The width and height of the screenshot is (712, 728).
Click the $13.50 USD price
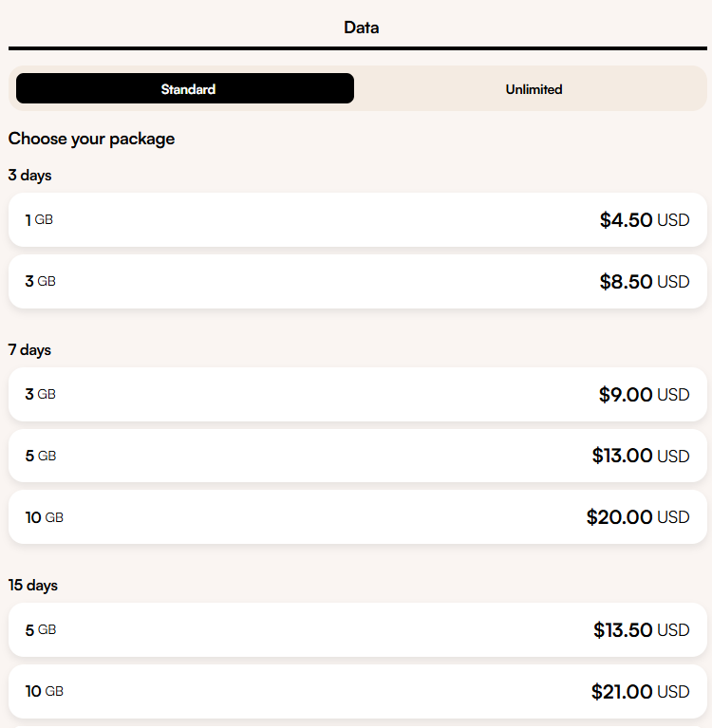tap(641, 630)
